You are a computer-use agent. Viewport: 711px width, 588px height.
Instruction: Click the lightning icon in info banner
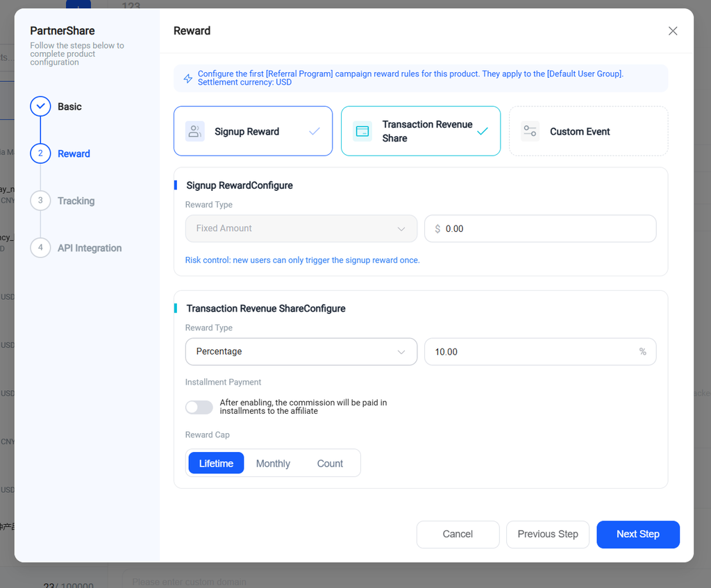pos(187,78)
